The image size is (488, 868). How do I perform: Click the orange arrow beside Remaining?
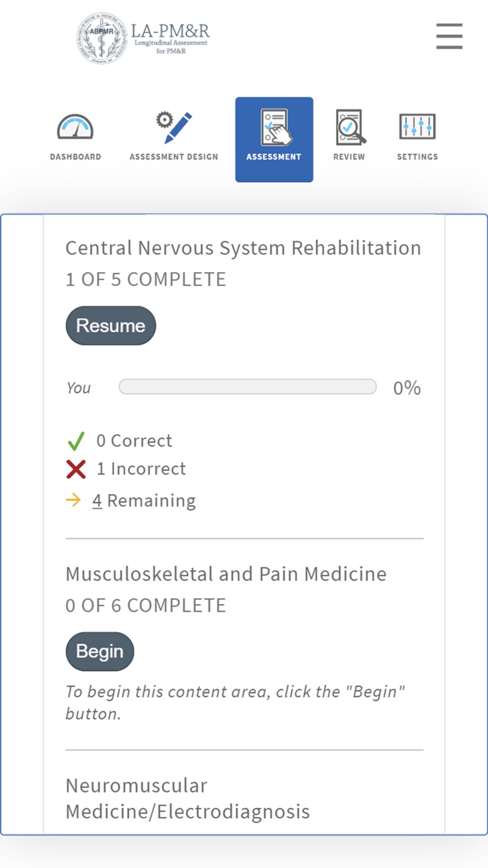point(73,500)
